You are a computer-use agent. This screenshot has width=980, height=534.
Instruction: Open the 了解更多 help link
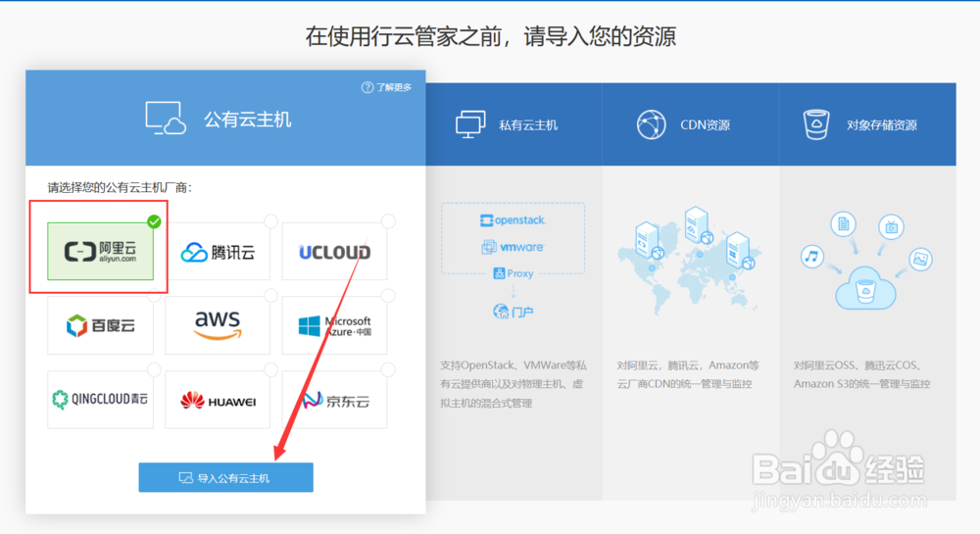tap(394, 87)
